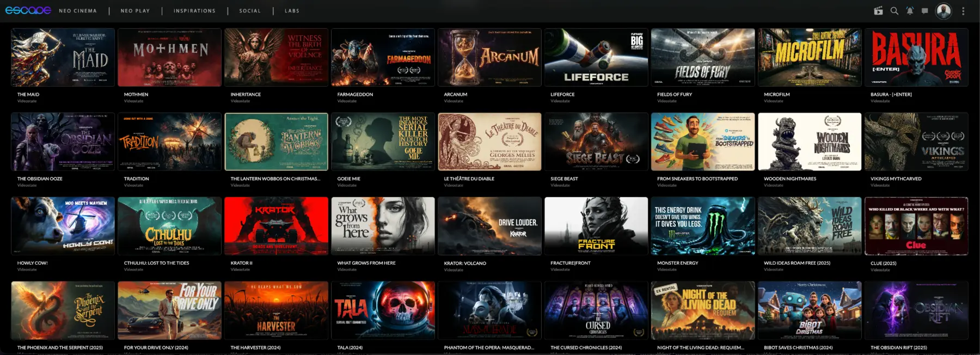Screen dimensions: 980x355
Task: Open the Microfilm poster thumbnail
Action: (x=810, y=57)
